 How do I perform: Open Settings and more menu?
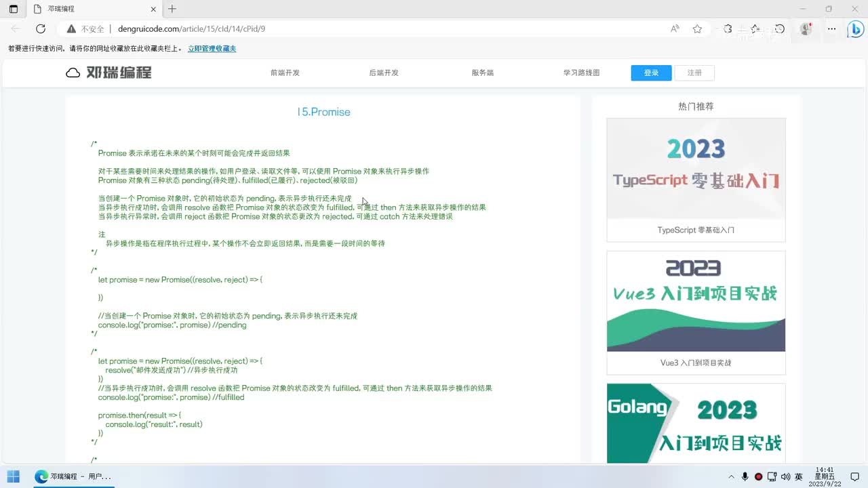tap(831, 29)
